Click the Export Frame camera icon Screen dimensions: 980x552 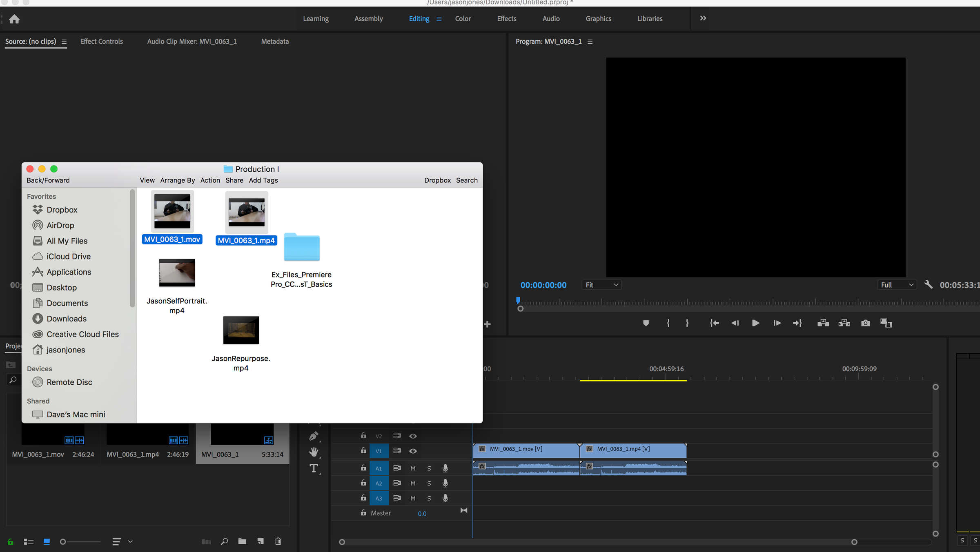point(865,323)
